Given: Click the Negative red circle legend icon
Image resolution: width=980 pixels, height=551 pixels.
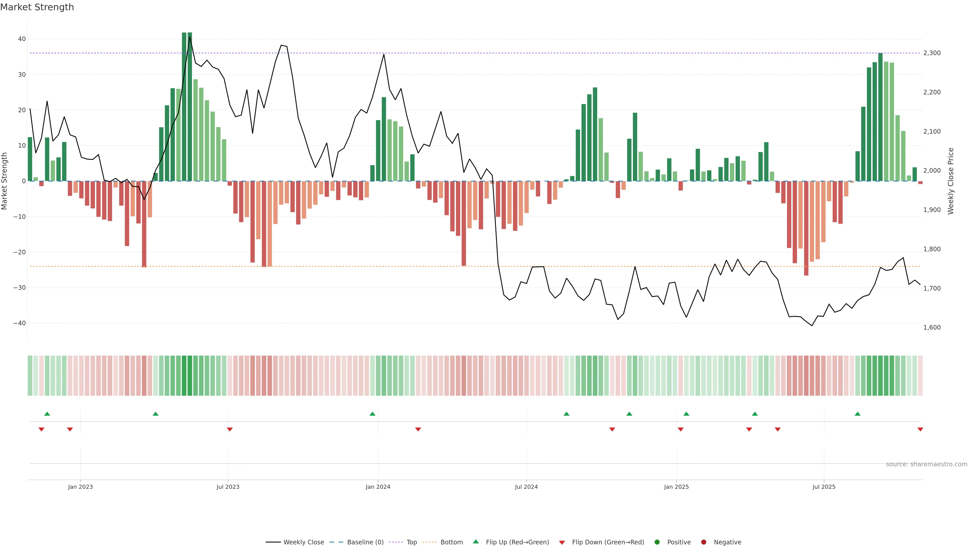Looking at the screenshot, I should [703, 542].
